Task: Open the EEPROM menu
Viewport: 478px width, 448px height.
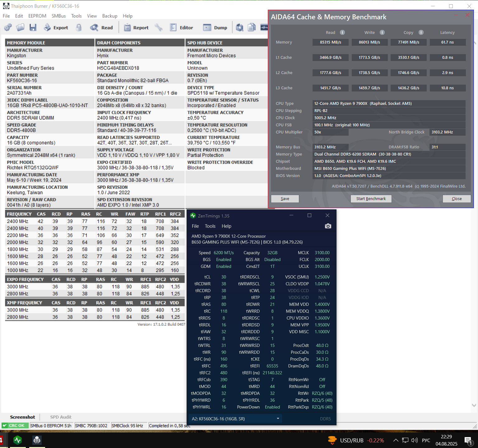Action: pos(37,16)
